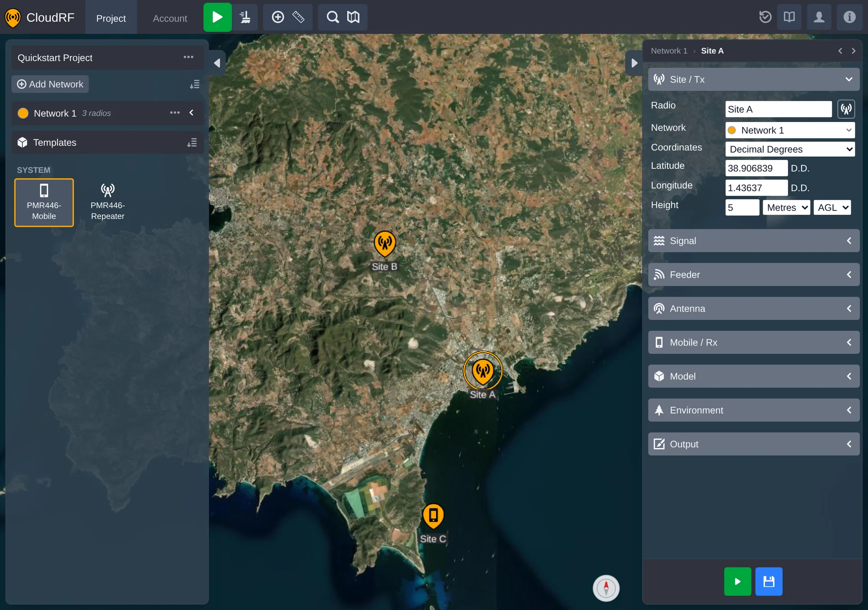Select the ruler measure tool
Viewport: 868px width, 610px height.
pyautogui.click(x=298, y=17)
